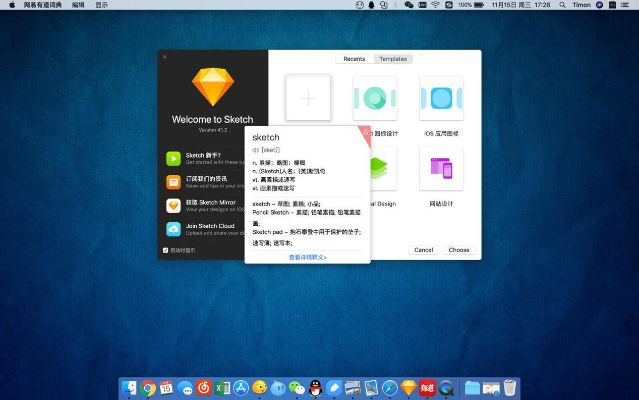639x400 pixels.
Task: Switch to the Templates tab
Action: [393, 59]
